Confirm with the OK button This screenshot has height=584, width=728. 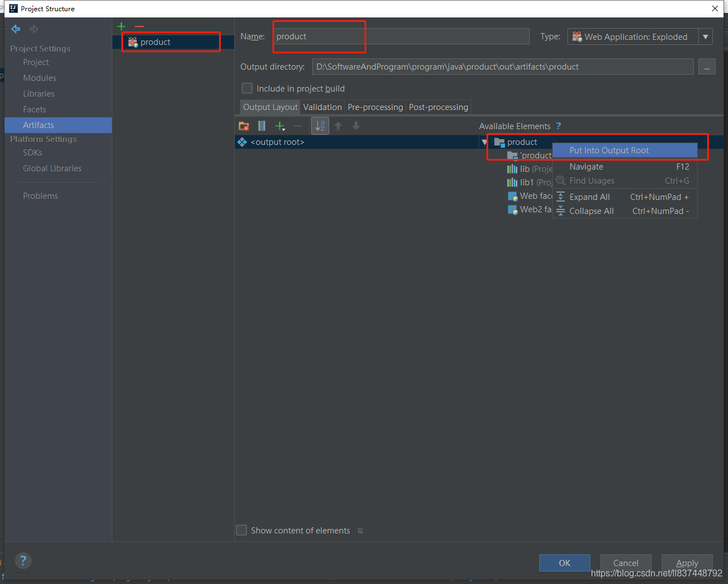pyautogui.click(x=565, y=563)
